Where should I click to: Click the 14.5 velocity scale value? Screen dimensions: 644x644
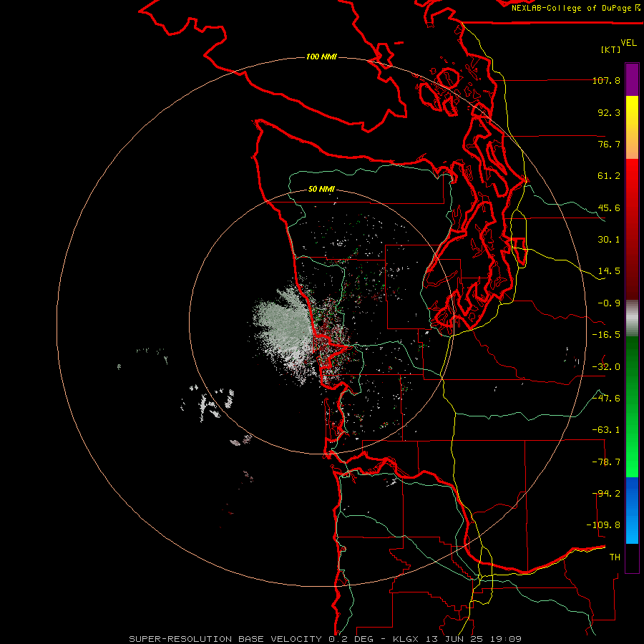tap(609, 271)
